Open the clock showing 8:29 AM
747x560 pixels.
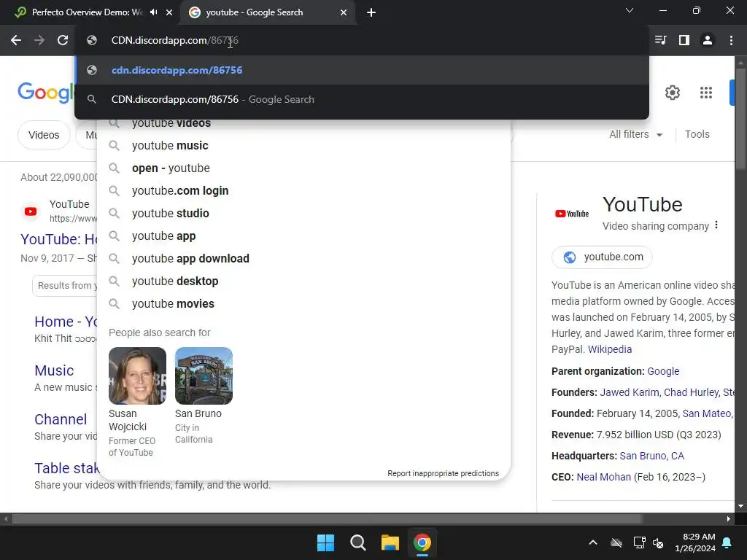[x=695, y=542]
